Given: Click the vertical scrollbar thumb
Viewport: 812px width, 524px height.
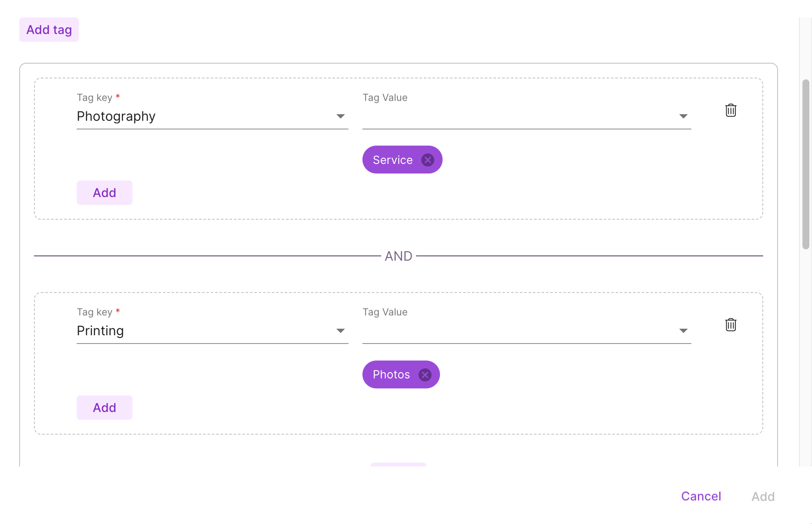Looking at the screenshot, I should (x=806, y=164).
